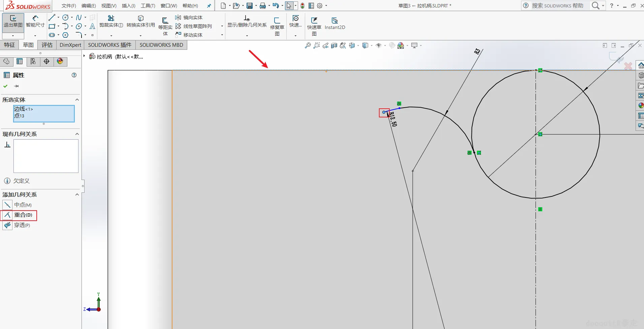Collapse the 所选实体 section
Screen dimensions: 644x329
(77, 100)
